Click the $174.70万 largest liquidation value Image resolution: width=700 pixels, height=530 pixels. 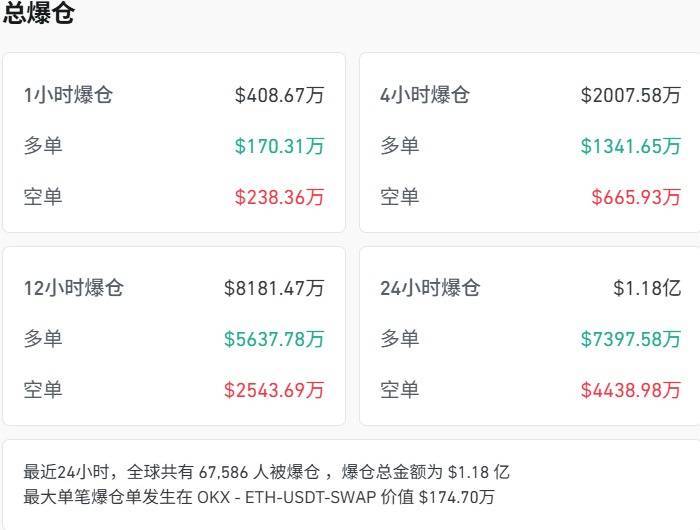(x=457, y=497)
